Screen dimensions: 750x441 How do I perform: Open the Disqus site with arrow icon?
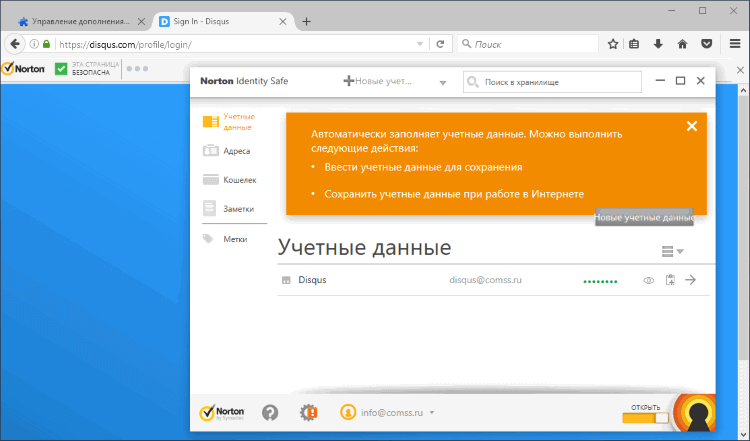(x=691, y=280)
